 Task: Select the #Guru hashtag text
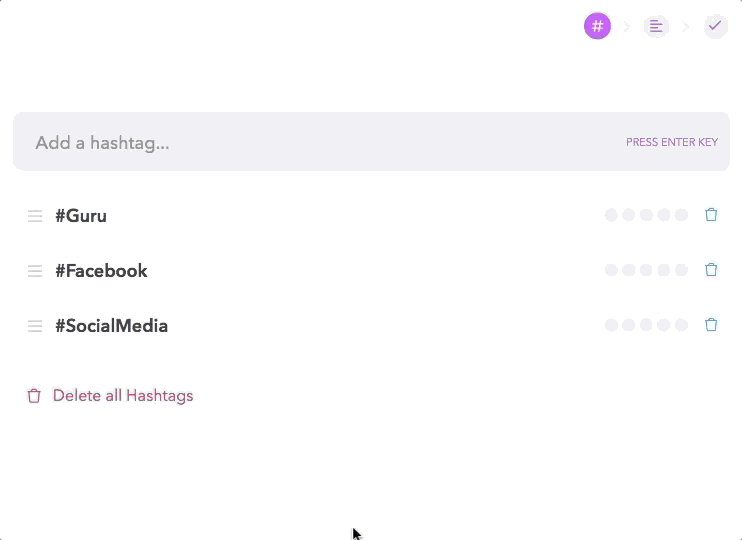[x=81, y=216]
